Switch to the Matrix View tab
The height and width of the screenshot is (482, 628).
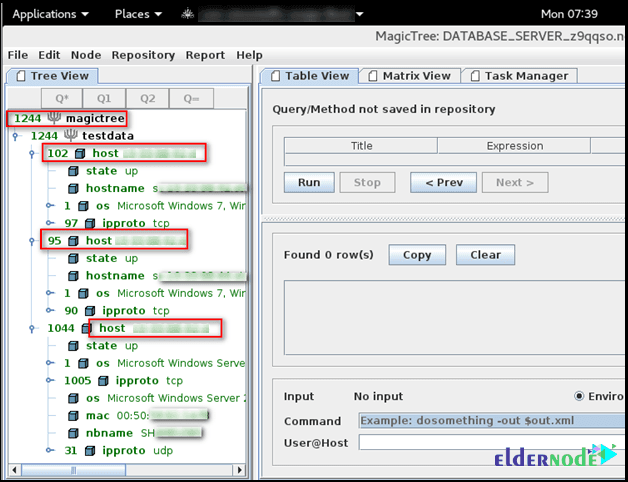410,76
